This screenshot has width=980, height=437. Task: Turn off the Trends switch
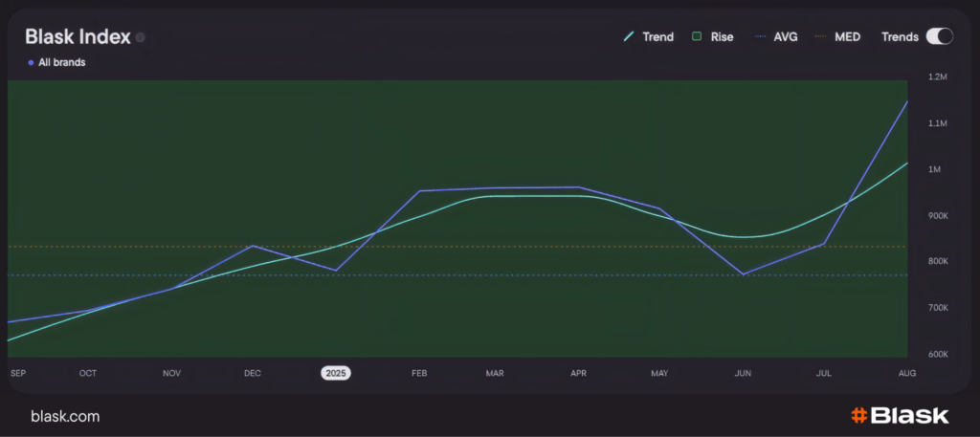point(939,36)
